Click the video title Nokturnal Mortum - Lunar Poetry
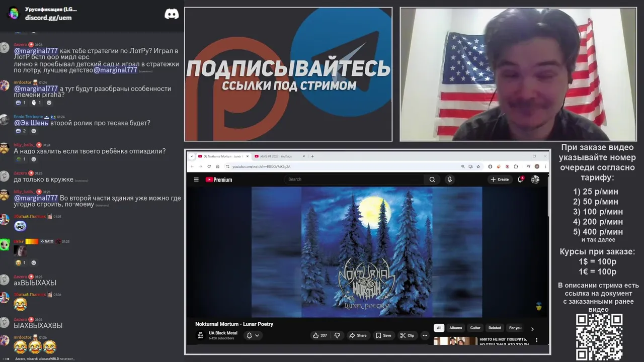Viewport: 644px width, 362px height. 234,324
